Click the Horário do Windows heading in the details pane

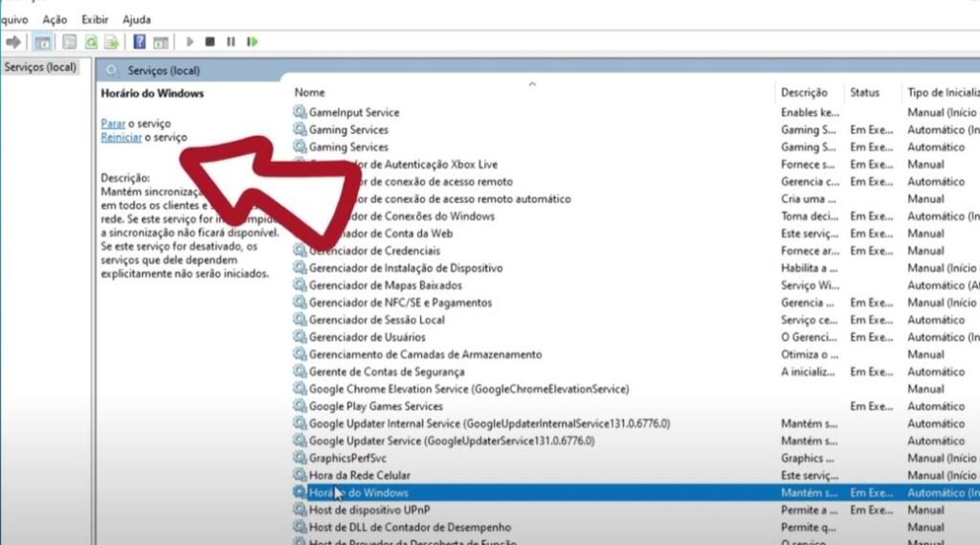pyautogui.click(x=152, y=93)
